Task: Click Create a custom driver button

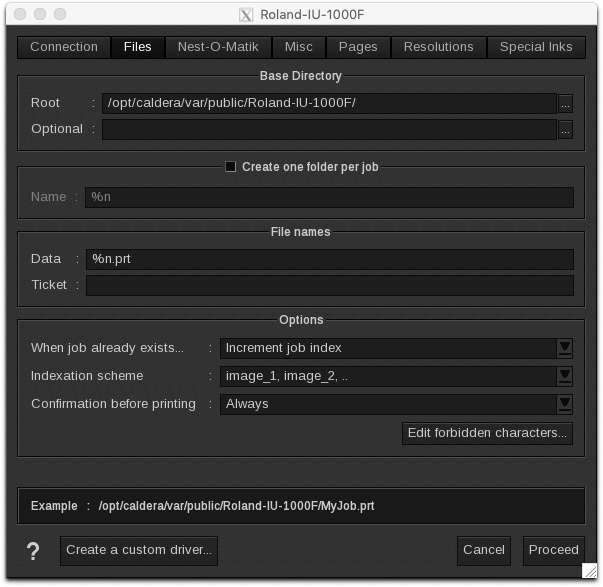Action: 139,551
